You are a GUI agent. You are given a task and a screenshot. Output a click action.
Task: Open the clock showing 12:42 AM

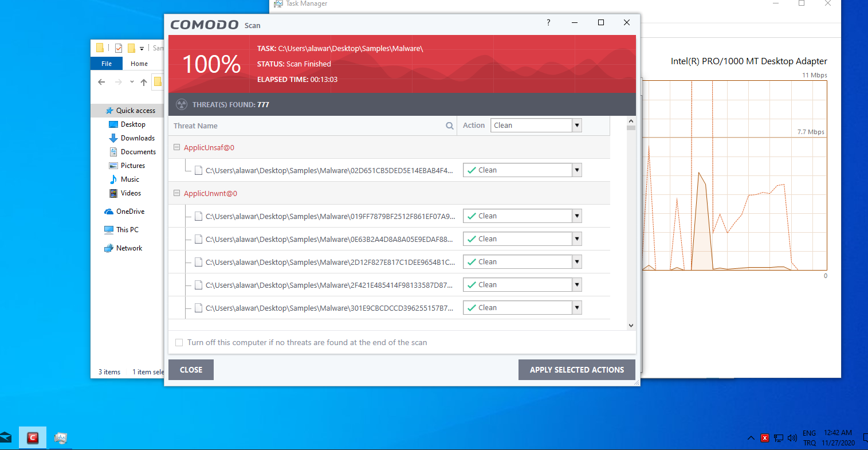click(838, 438)
